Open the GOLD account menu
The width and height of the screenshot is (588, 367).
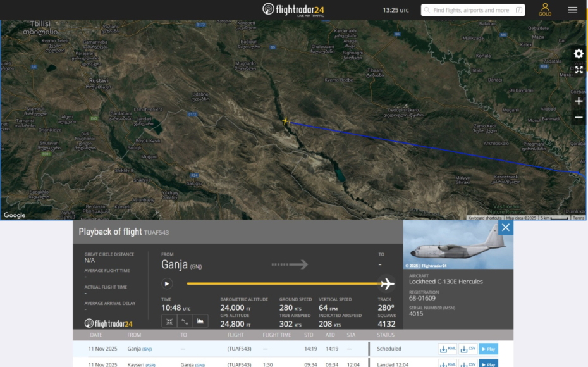click(544, 9)
